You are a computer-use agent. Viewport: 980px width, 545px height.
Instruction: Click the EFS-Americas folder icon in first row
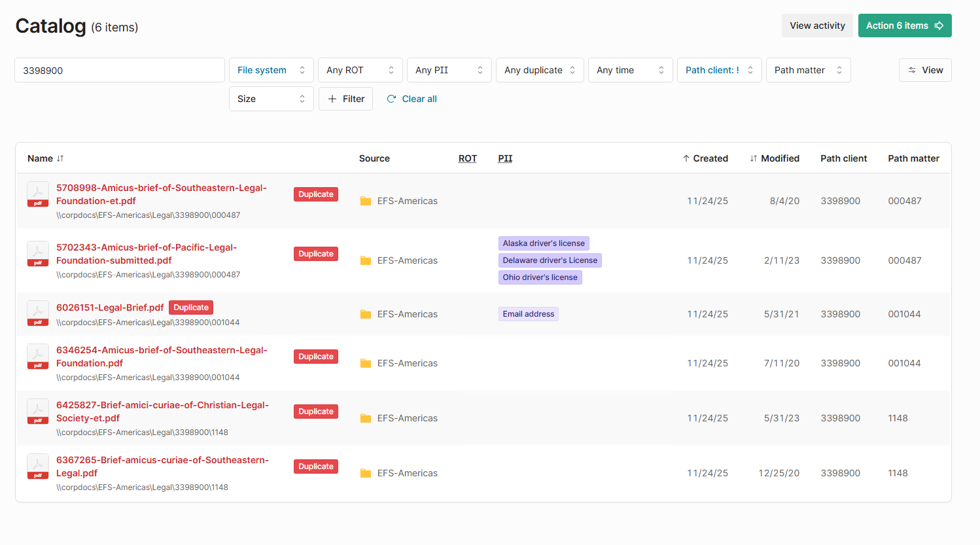click(x=366, y=201)
